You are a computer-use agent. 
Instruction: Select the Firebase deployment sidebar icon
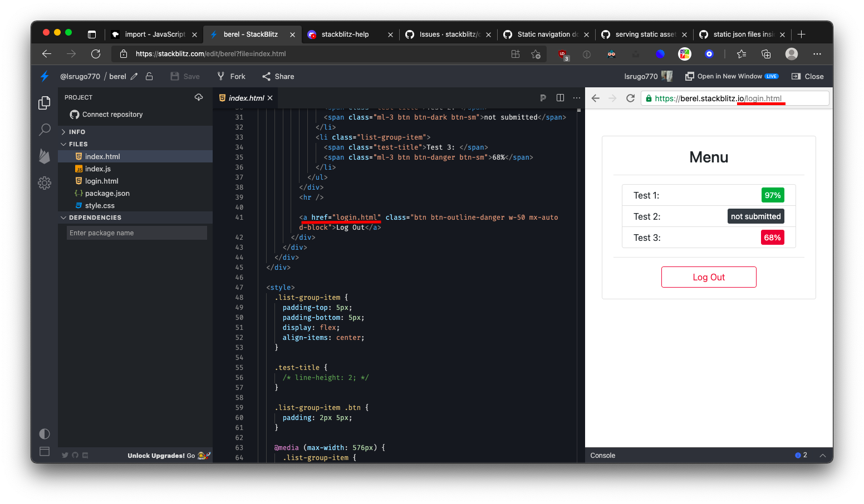coord(45,156)
